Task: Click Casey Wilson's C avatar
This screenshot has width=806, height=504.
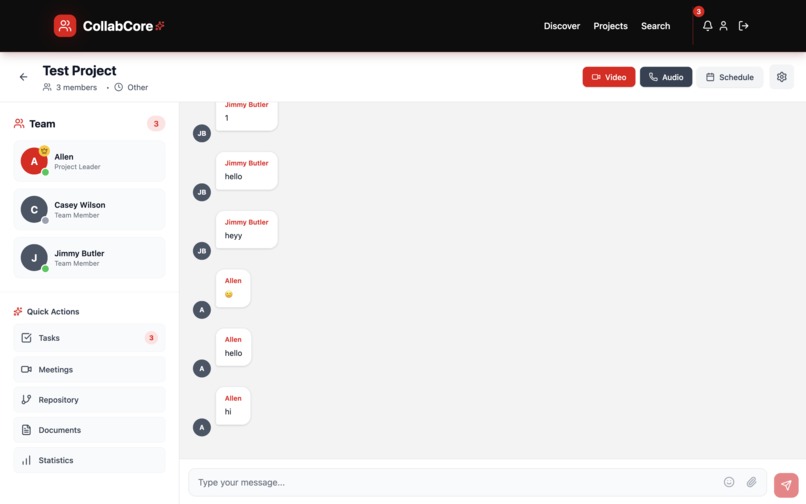Action: click(x=34, y=209)
